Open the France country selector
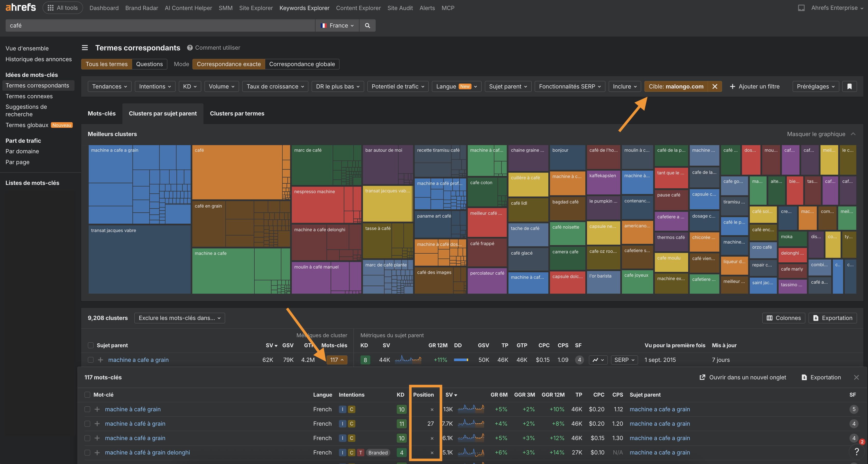 point(337,25)
